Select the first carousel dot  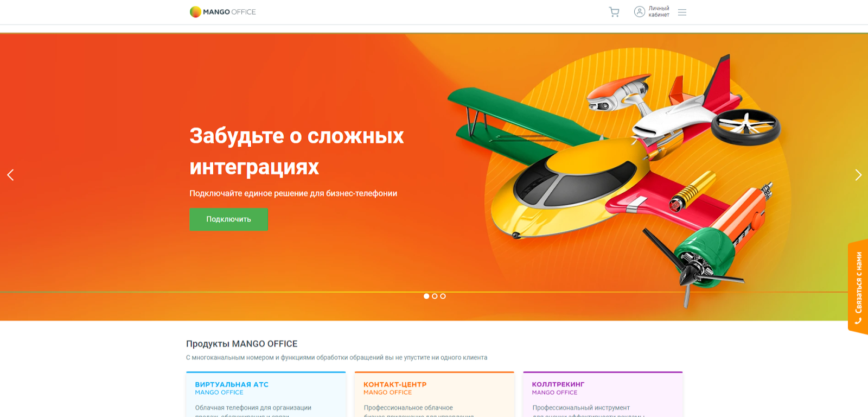click(426, 296)
